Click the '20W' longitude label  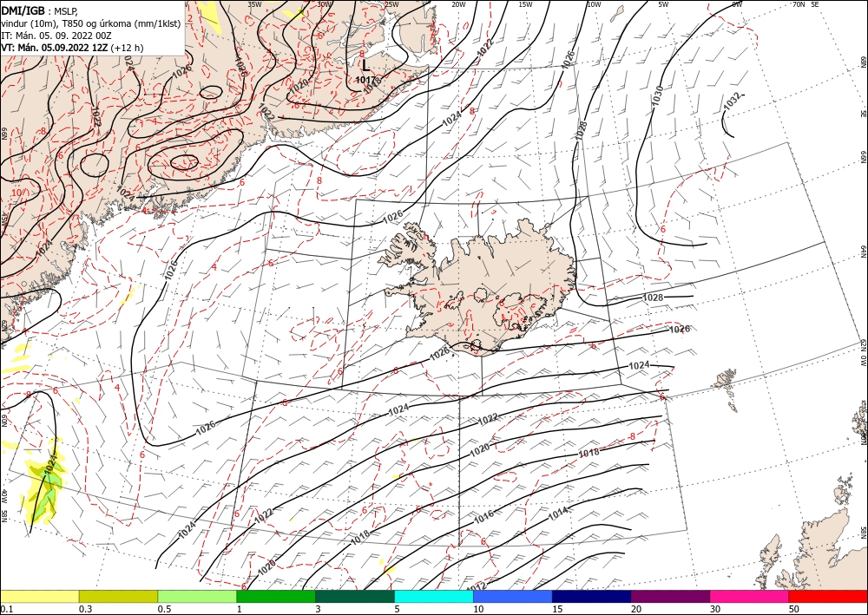[x=458, y=4]
